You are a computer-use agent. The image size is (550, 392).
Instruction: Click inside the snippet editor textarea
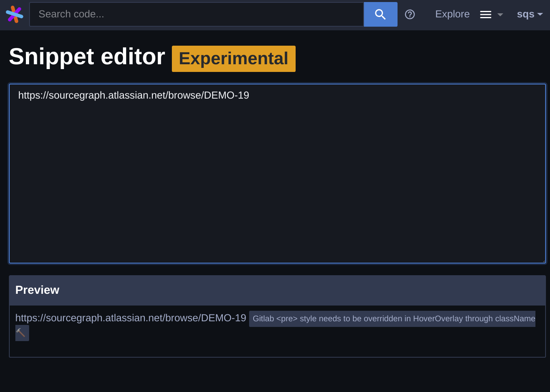click(x=277, y=174)
